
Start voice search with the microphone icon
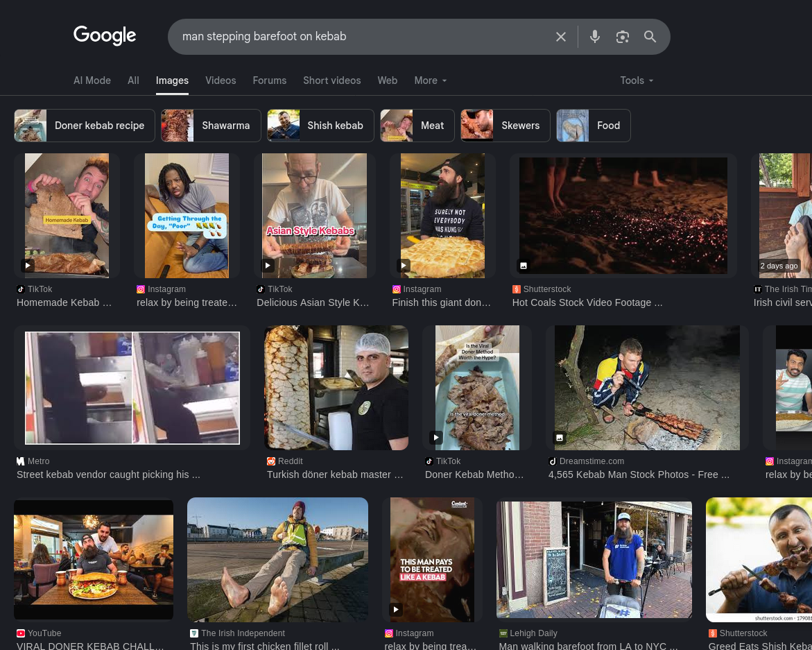click(x=594, y=37)
